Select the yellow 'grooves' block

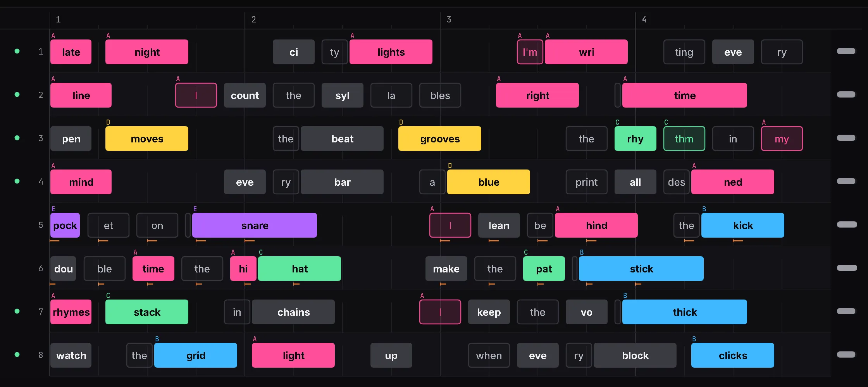pyautogui.click(x=440, y=139)
